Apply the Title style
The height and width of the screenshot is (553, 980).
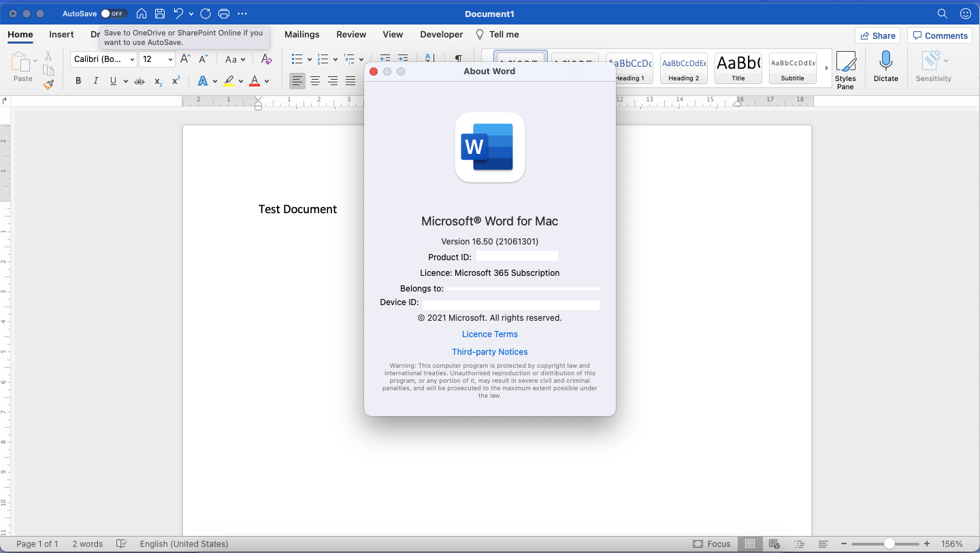click(738, 68)
